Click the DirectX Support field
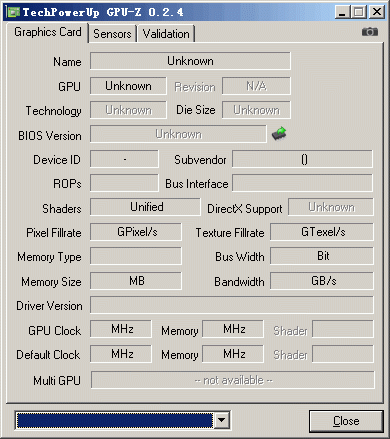Viewport: 390px width, 439px height. (x=331, y=207)
